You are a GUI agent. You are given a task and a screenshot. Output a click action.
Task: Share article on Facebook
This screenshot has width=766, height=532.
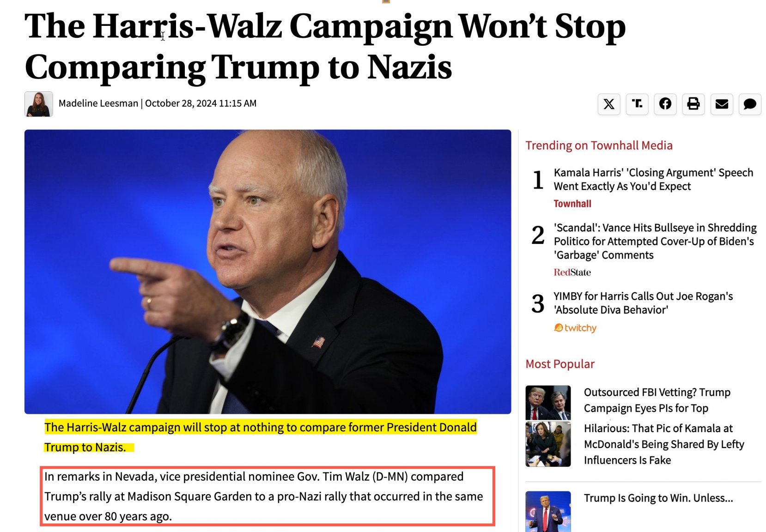[x=665, y=104]
